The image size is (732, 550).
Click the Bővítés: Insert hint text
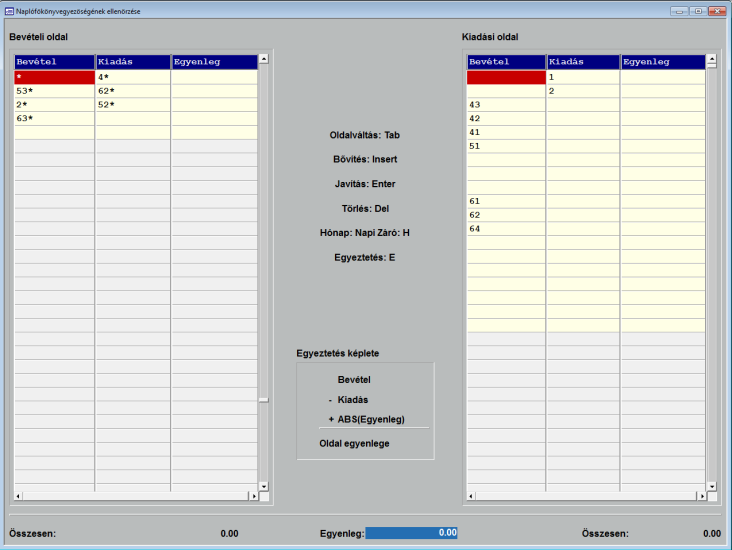click(365, 159)
